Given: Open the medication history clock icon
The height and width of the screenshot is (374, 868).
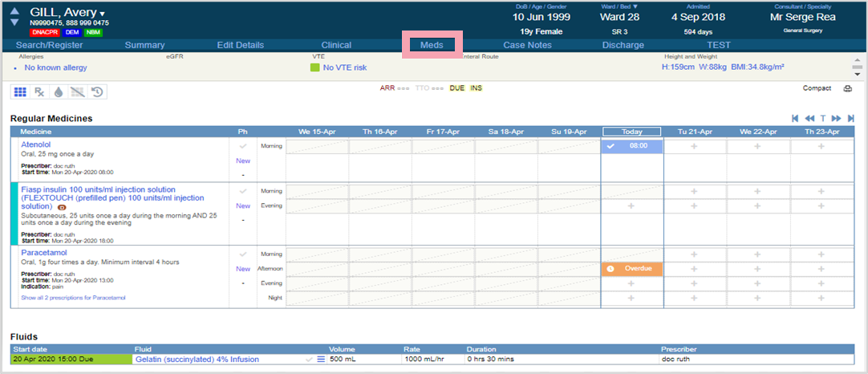Looking at the screenshot, I should point(96,92).
